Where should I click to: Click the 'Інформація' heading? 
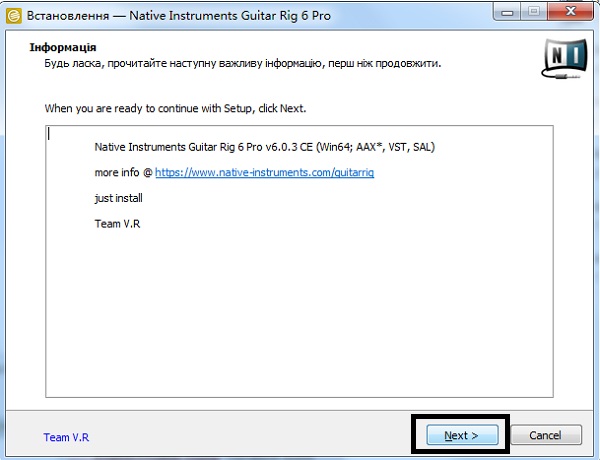63,47
